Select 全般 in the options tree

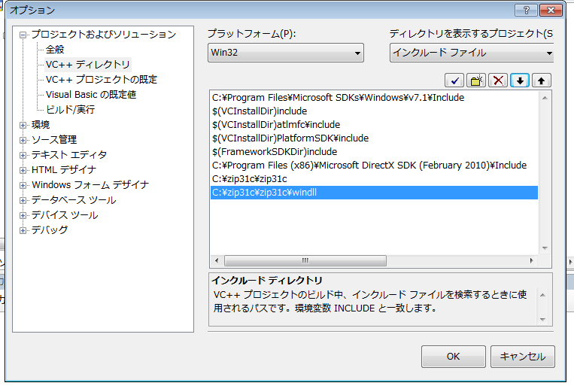(55, 50)
